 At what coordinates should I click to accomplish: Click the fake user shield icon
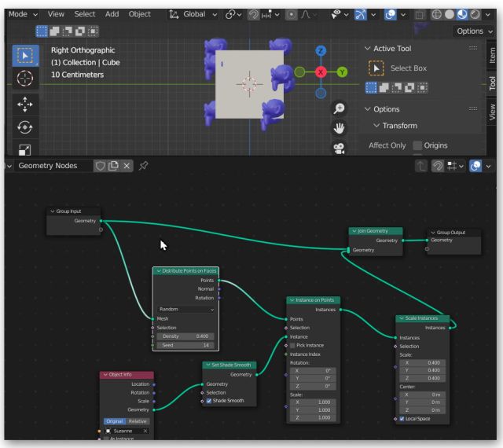101,166
